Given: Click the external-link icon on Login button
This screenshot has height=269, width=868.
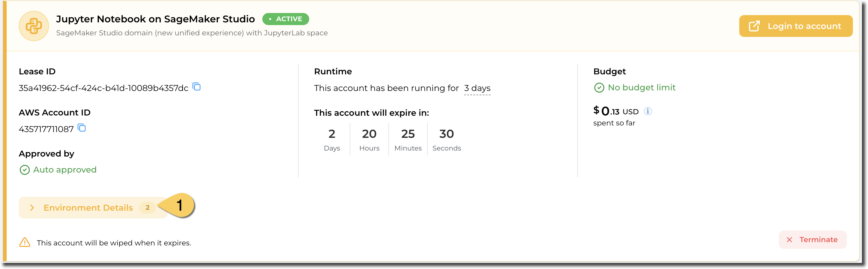Looking at the screenshot, I should pyautogui.click(x=754, y=26).
